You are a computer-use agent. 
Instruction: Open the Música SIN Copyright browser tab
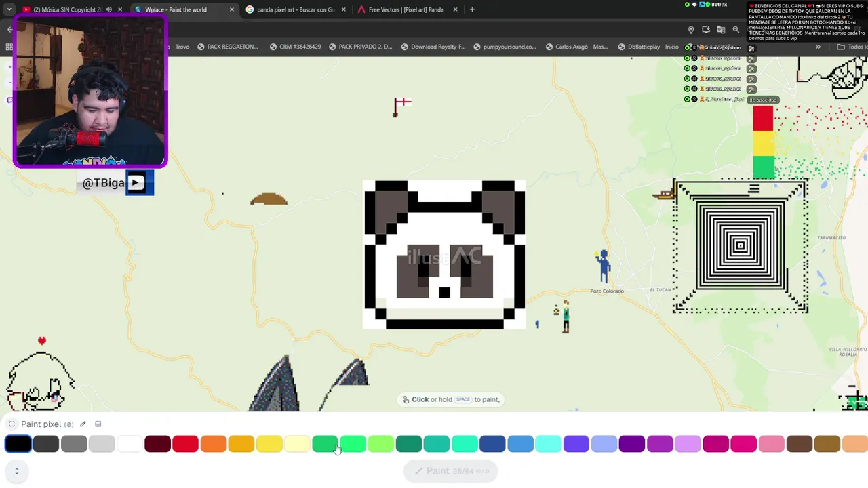(66, 9)
